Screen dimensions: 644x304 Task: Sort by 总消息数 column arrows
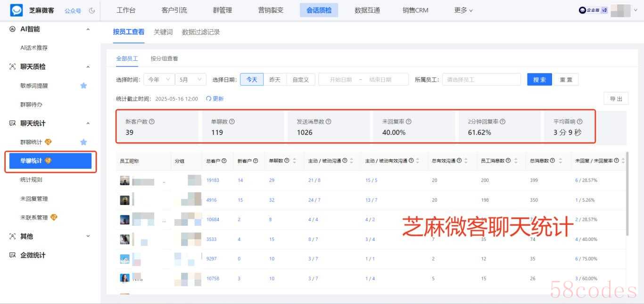561,161
